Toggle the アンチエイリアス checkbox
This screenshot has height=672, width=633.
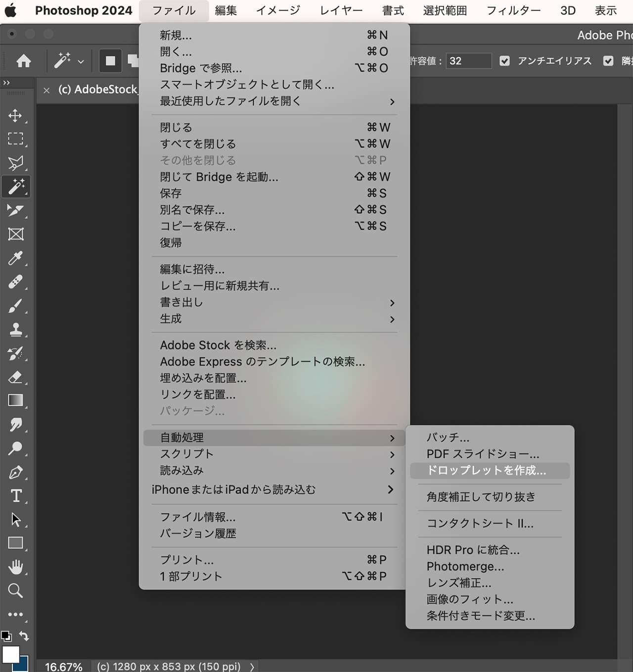504,61
